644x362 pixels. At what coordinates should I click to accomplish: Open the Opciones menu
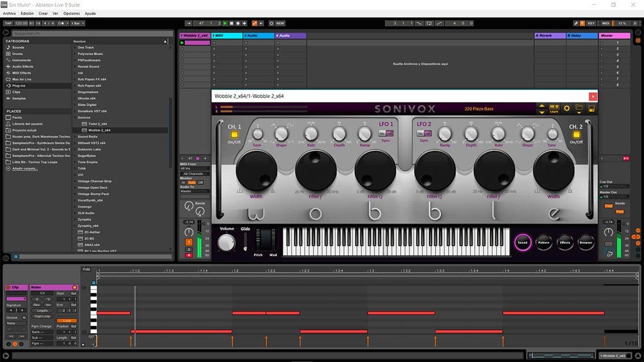[x=71, y=13]
